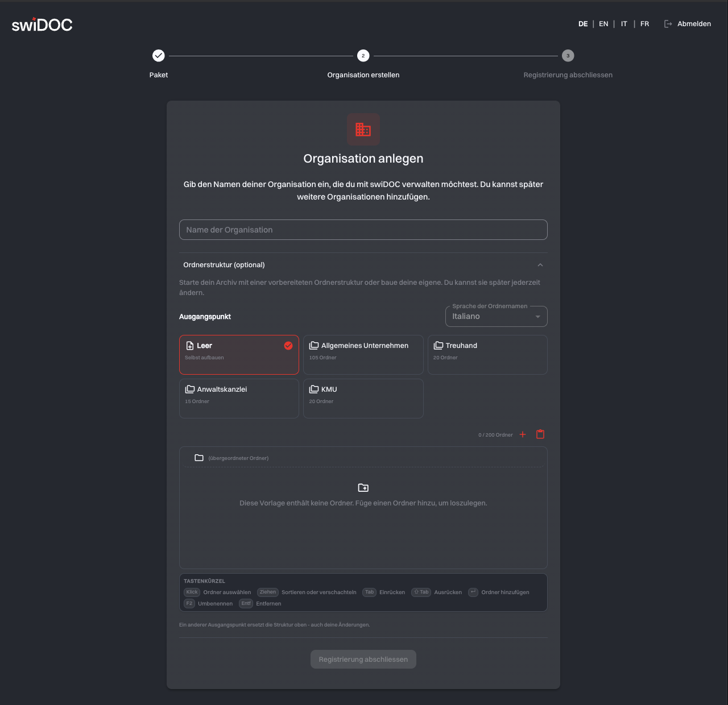Switch language to EN
728x705 pixels.
coord(603,24)
